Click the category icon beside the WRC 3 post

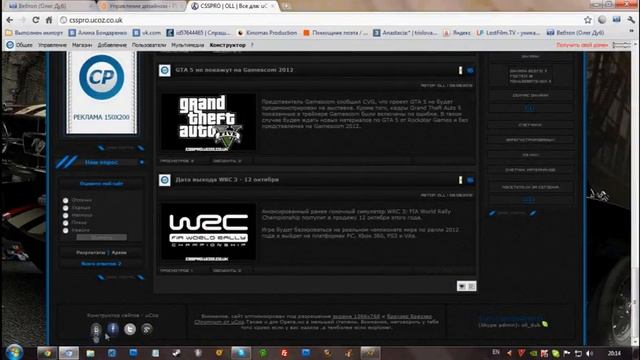click(x=164, y=180)
